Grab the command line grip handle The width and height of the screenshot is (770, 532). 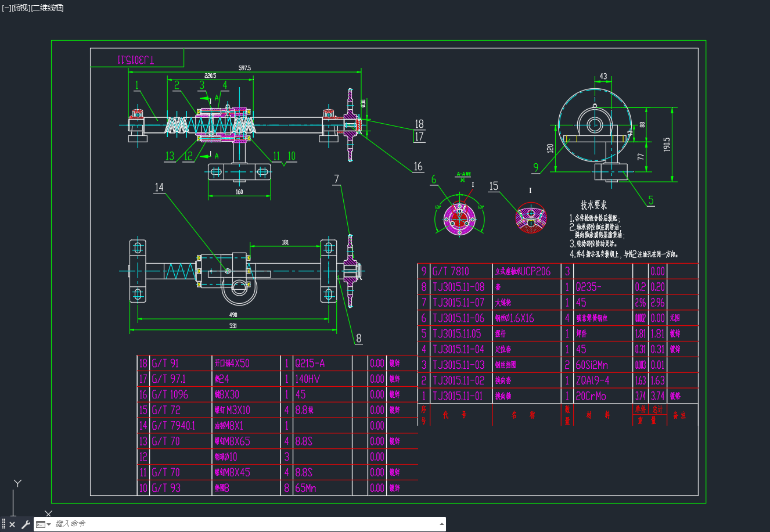3,524
